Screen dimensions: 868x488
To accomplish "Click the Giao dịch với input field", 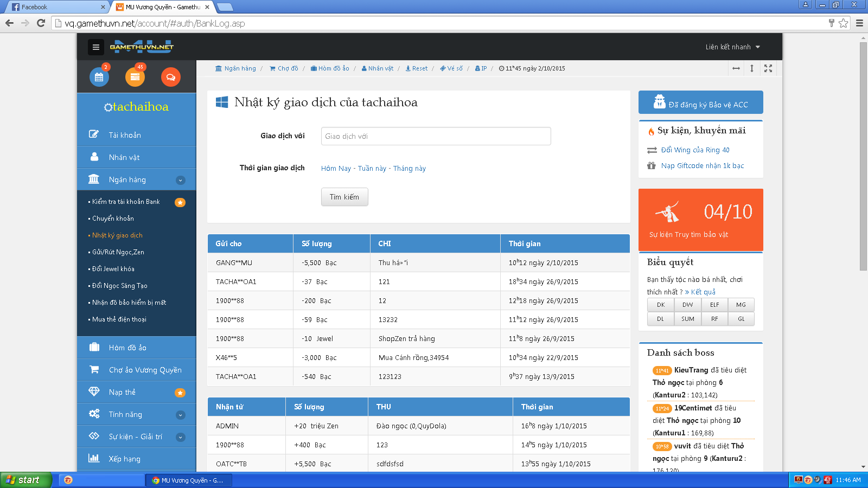I will (x=436, y=136).
